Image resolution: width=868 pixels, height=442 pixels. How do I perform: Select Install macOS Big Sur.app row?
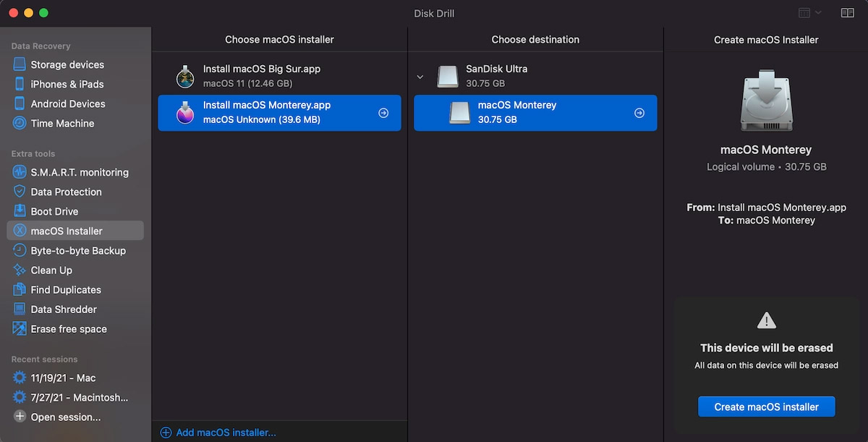[x=279, y=76]
